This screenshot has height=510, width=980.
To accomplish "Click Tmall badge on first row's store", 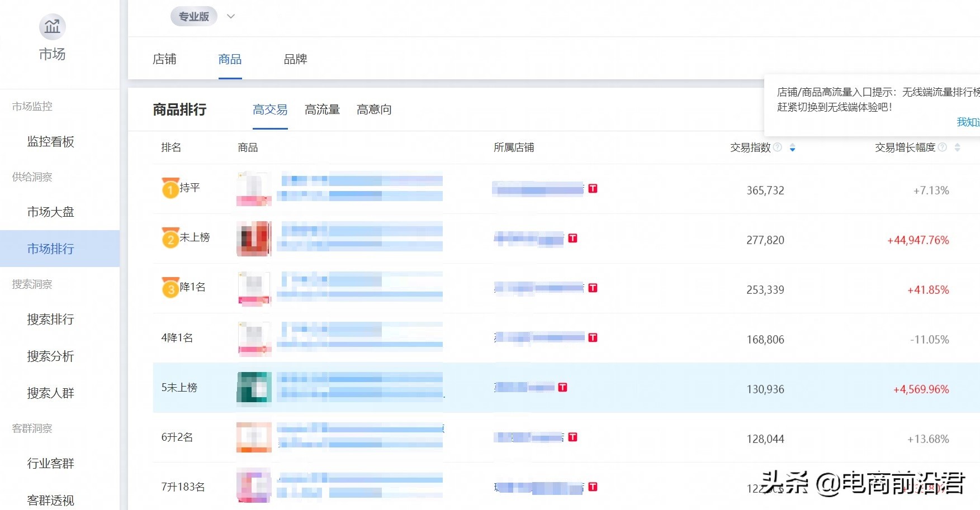I will [x=593, y=189].
